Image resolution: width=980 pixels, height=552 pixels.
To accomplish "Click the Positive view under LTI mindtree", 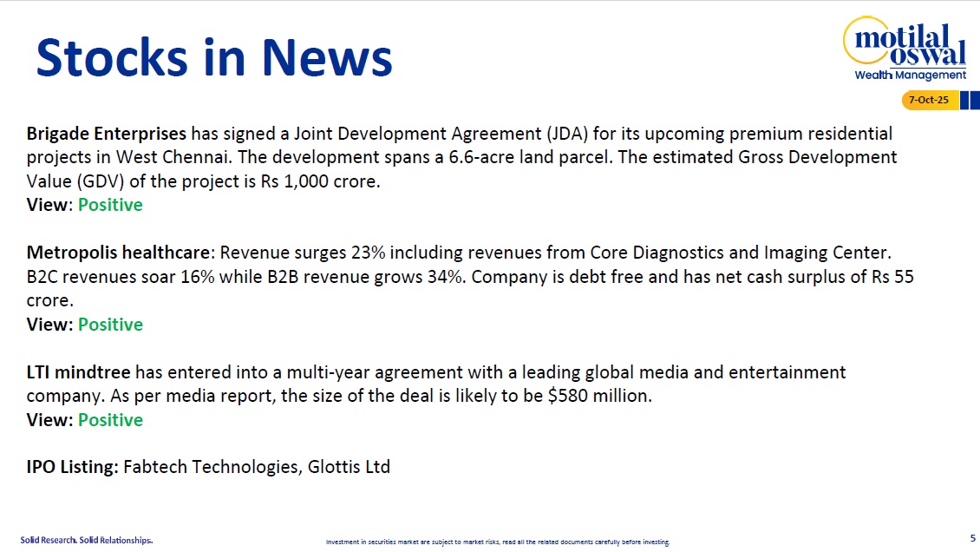I will coord(110,420).
